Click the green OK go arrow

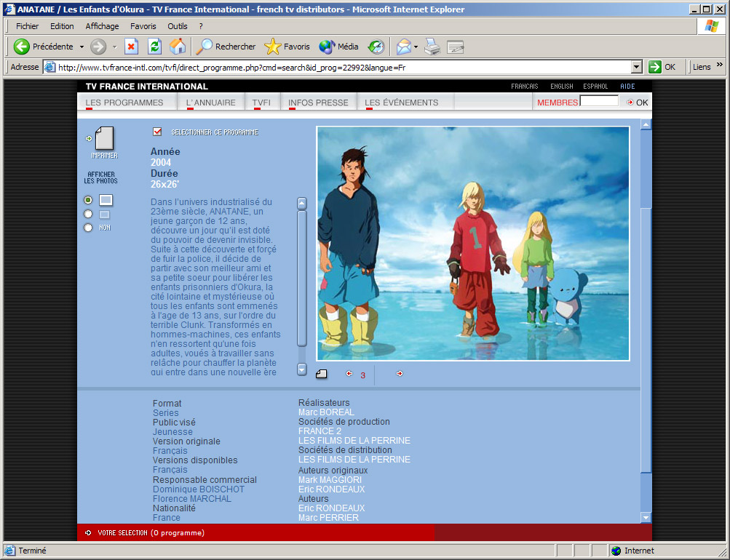(654, 67)
